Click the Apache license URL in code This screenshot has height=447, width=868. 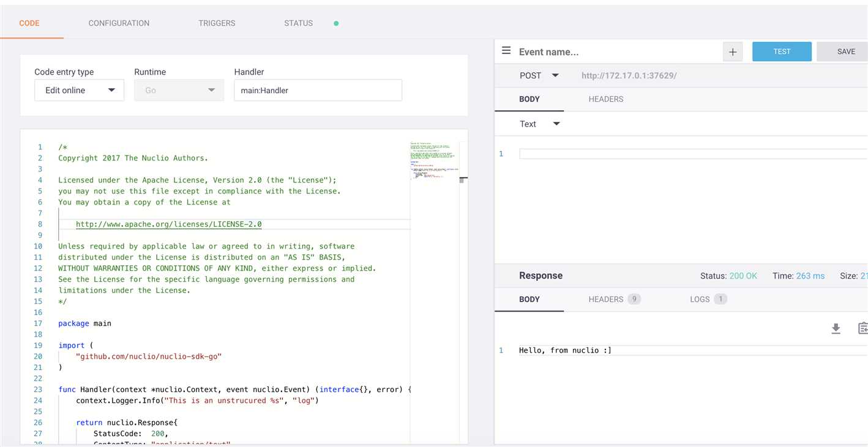(169, 224)
